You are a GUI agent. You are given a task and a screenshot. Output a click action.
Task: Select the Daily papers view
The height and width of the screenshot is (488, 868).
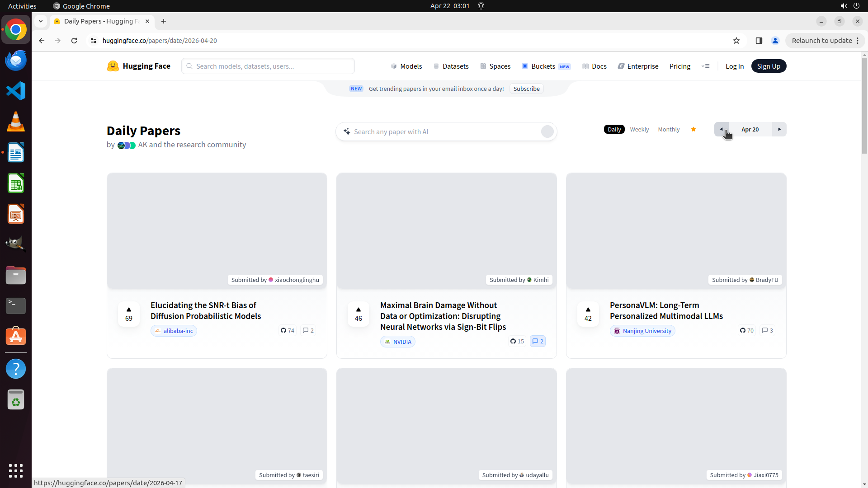click(x=614, y=129)
